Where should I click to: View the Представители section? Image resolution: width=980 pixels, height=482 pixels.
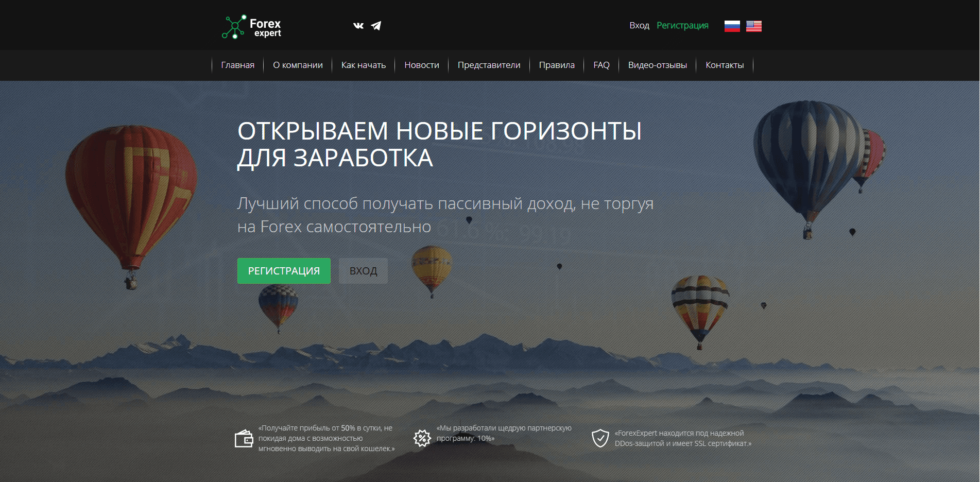click(488, 65)
